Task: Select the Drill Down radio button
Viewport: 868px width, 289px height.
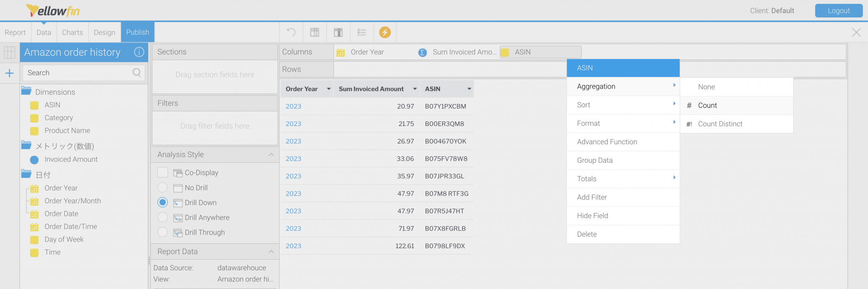Action: point(163,202)
